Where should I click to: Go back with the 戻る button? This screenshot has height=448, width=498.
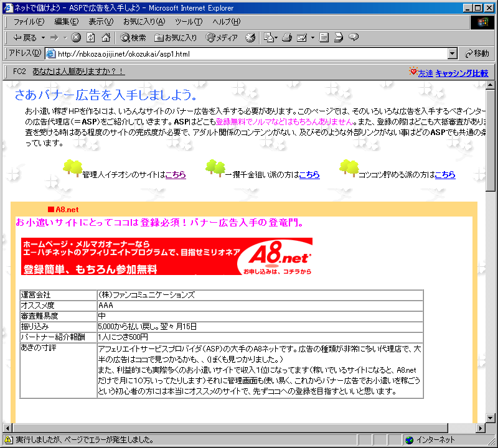[25, 38]
